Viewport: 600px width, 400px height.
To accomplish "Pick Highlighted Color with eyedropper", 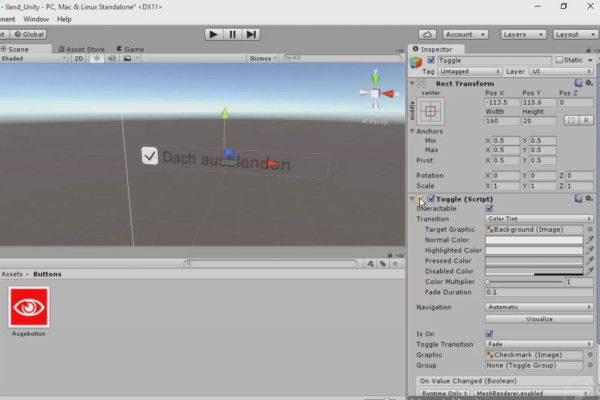I will [x=590, y=250].
